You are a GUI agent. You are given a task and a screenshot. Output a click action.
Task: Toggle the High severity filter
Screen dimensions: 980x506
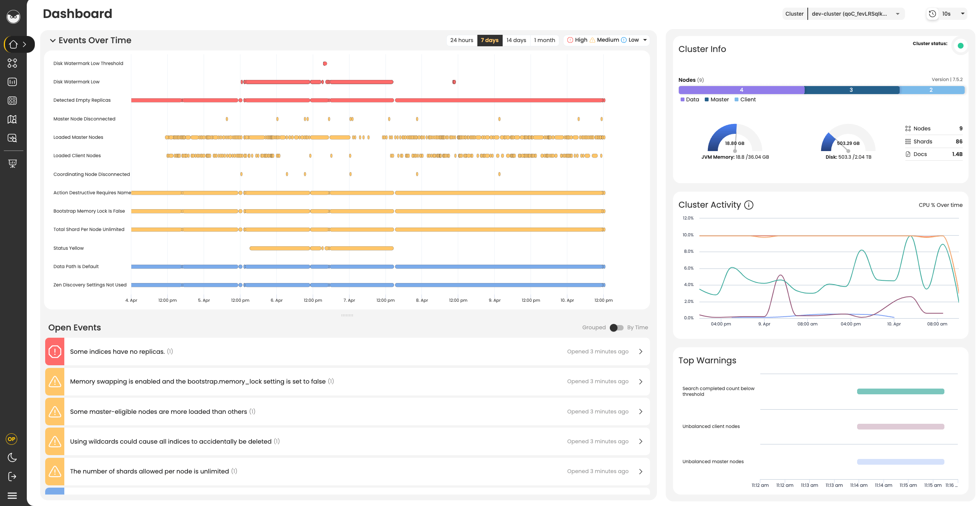click(577, 40)
